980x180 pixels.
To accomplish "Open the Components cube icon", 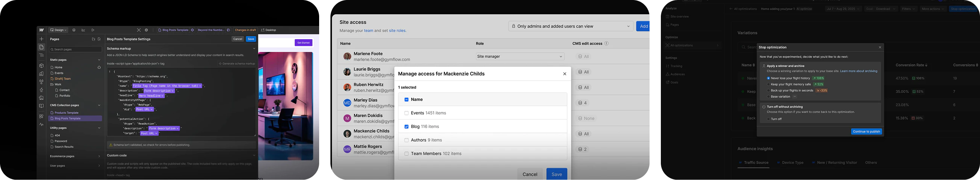I will pos(41,66).
